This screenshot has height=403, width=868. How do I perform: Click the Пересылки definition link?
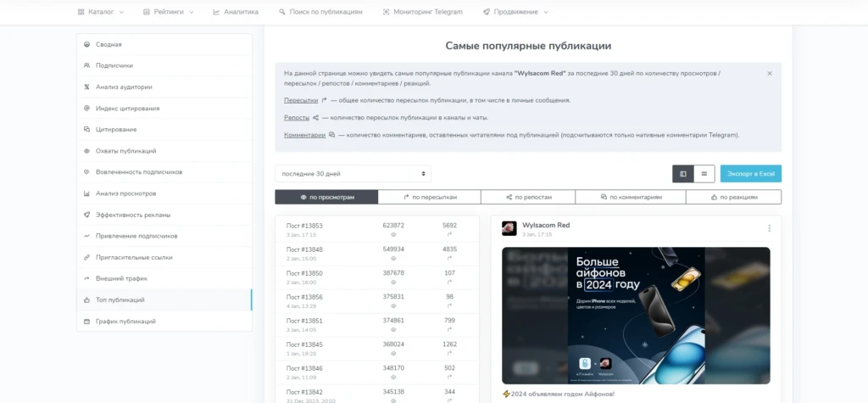coord(301,100)
